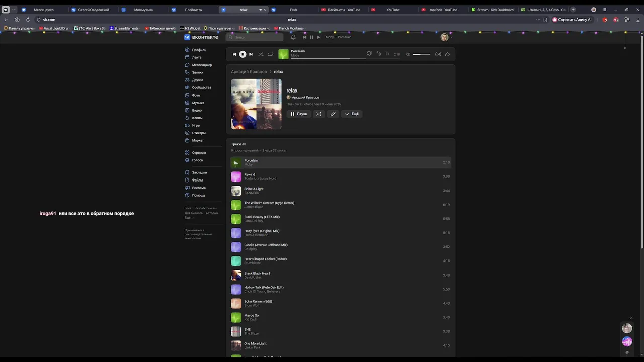Open Профиль in the left sidebar
Viewport: 644px width, 362px height.
click(199, 50)
